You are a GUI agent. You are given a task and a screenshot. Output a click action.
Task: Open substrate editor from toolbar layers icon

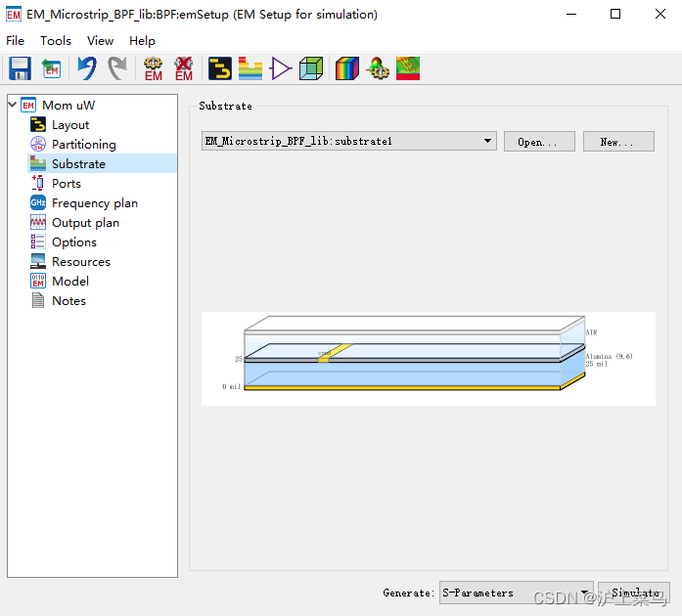pos(250,68)
